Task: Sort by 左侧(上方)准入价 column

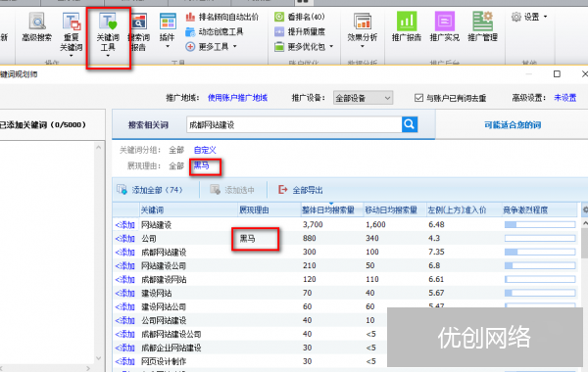Action: pyautogui.click(x=465, y=210)
